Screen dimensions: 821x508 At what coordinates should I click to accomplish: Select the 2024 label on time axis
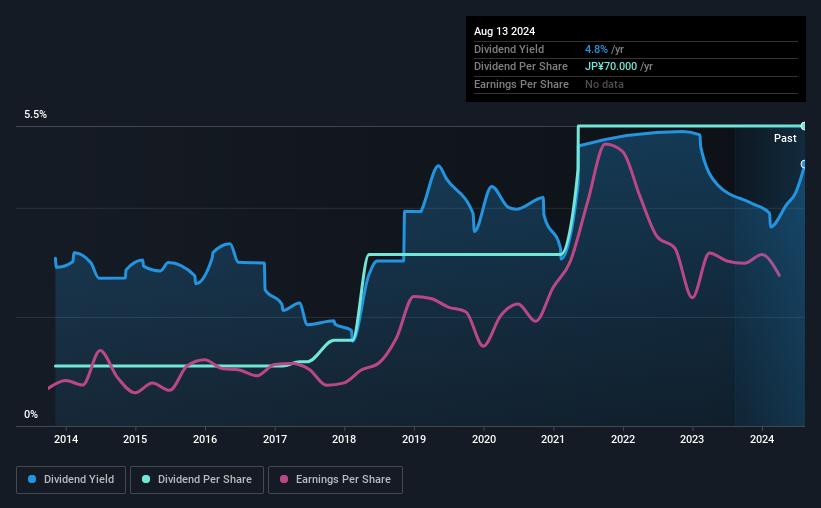762,439
